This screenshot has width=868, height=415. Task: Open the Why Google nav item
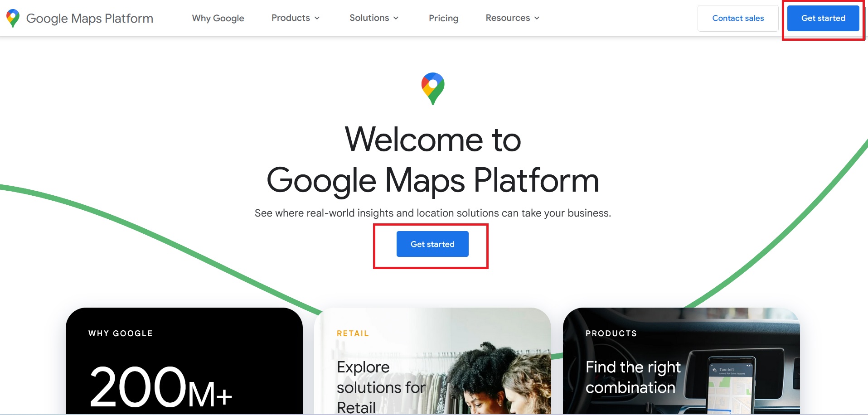point(218,18)
